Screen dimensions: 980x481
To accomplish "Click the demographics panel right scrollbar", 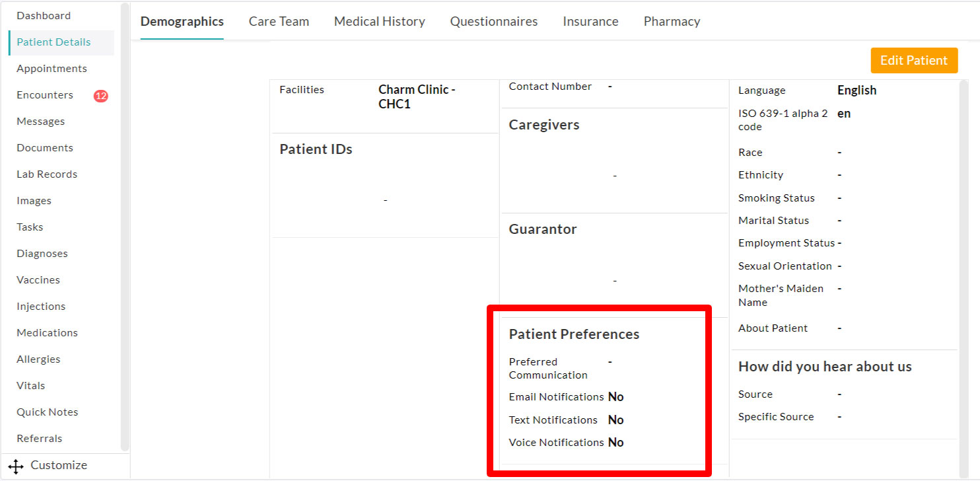I will [x=963, y=264].
